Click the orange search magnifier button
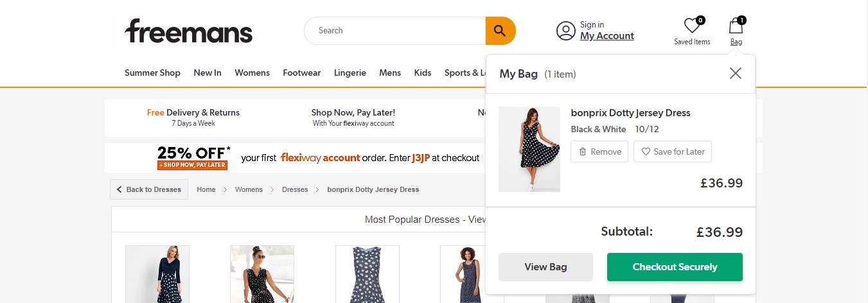The width and height of the screenshot is (868, 303). tap(500, 31)
